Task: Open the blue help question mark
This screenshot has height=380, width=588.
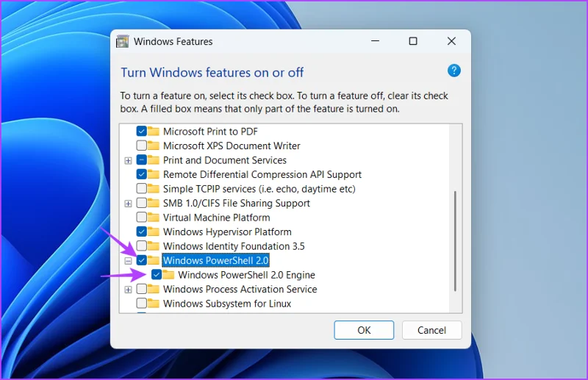Action: click(453, 71)
